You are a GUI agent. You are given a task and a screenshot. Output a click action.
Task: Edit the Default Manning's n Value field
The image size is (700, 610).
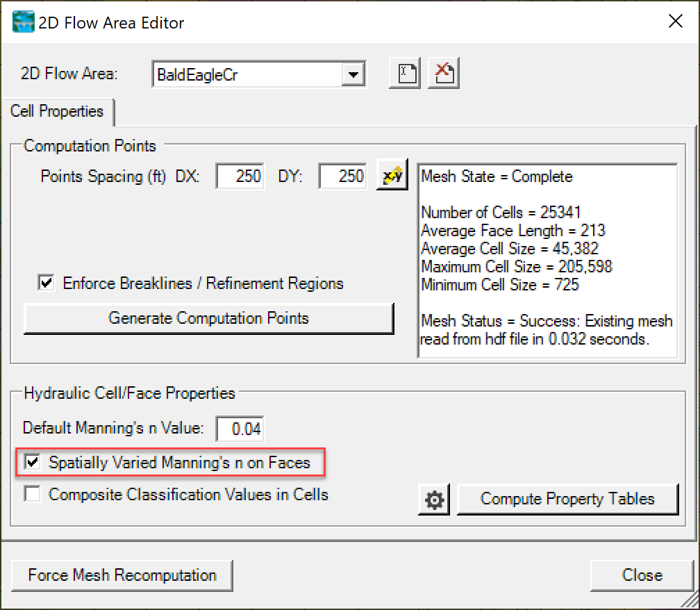point(240,429)
